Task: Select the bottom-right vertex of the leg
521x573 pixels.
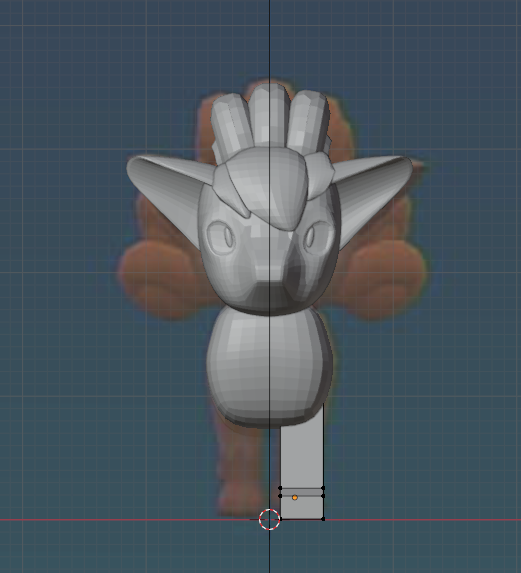Action: coord(323,519)
